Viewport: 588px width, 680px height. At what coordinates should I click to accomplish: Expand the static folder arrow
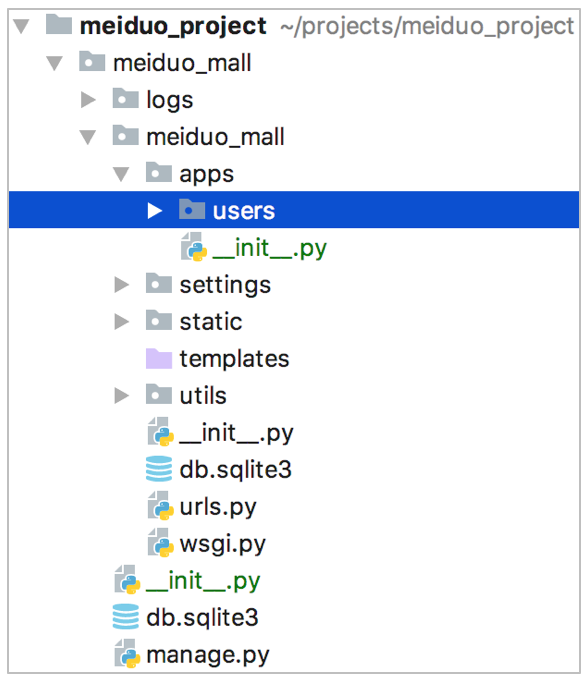coord(121,322)
